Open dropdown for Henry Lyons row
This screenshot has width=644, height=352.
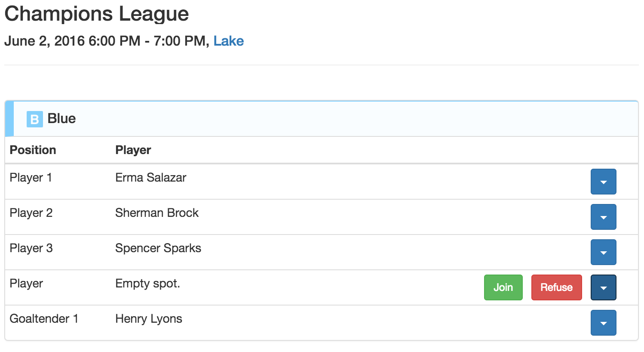pyautogui.click(x=603, y=323)
